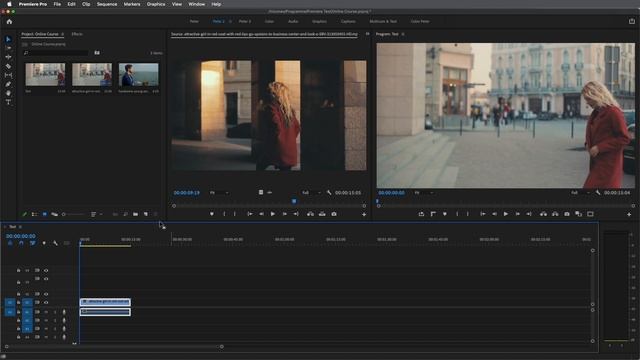Screen dimensions: 640x360
Task: Open Program monitor playback resolution dropdown
Action: click(580, 193)
